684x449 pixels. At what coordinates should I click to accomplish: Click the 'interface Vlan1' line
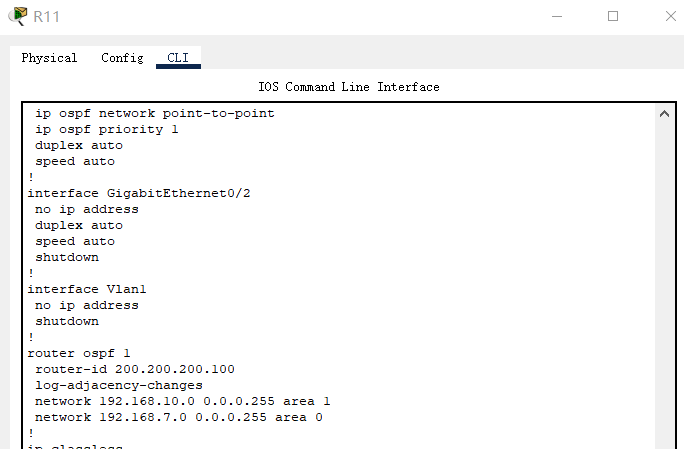coord(87,289)
